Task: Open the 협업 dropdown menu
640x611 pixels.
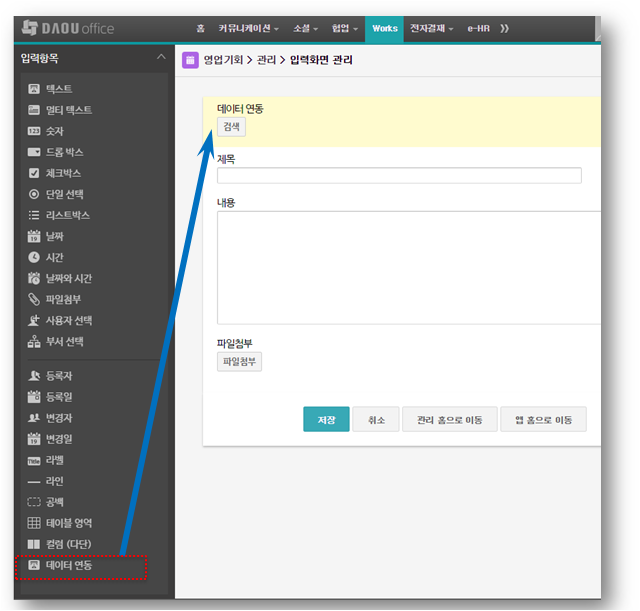Action: 344,29
